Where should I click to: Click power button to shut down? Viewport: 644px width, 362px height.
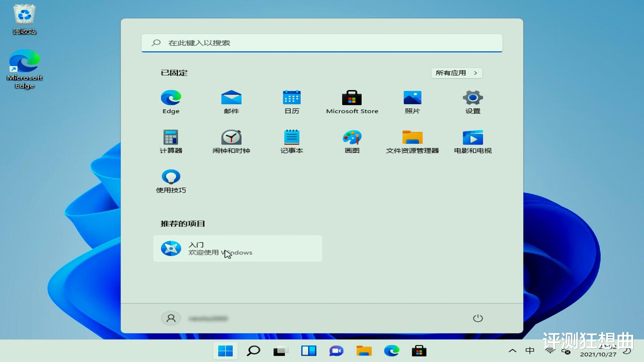[477, 318]
